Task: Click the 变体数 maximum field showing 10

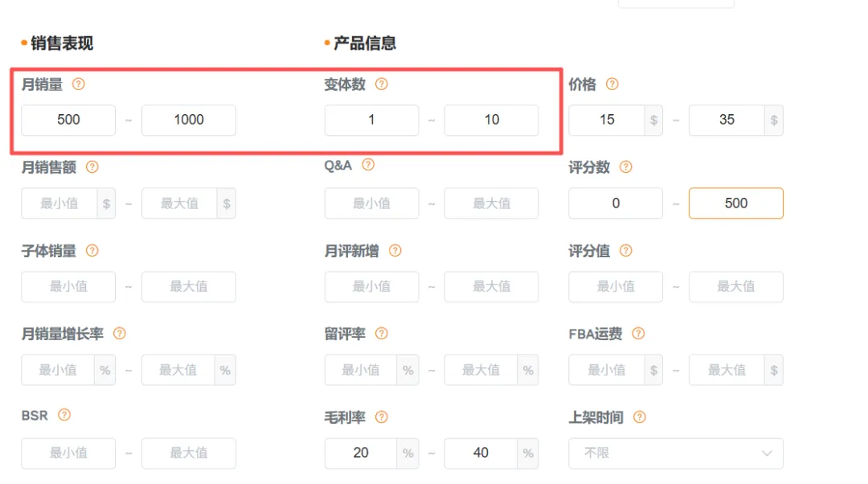Action: (491, 120)
